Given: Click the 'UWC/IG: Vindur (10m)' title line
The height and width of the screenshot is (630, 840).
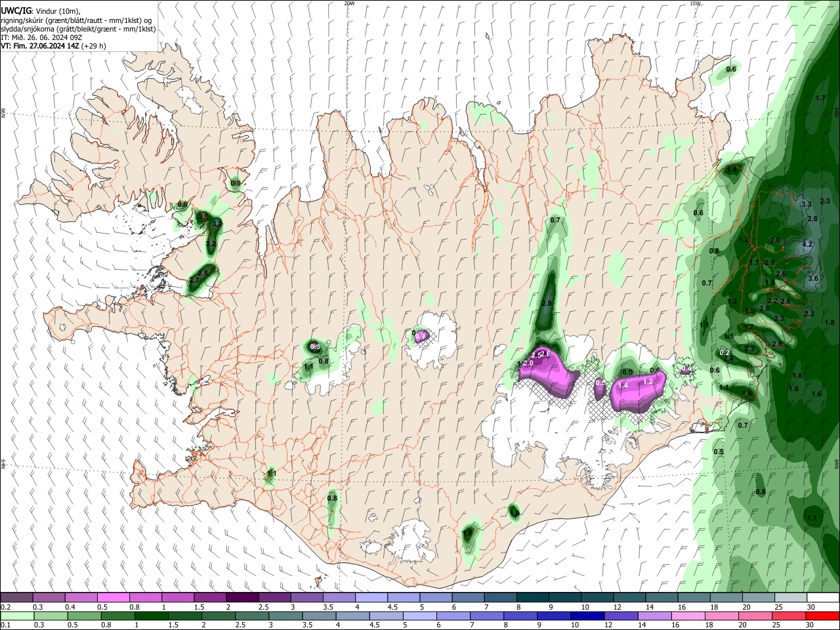Looking at the screenshot, I should pos(41,10).
